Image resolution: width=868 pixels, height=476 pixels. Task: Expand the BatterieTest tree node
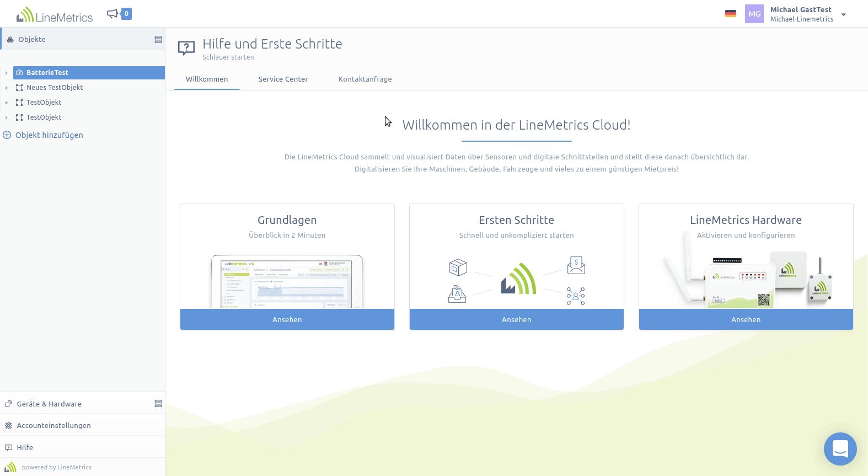point(7,73)
